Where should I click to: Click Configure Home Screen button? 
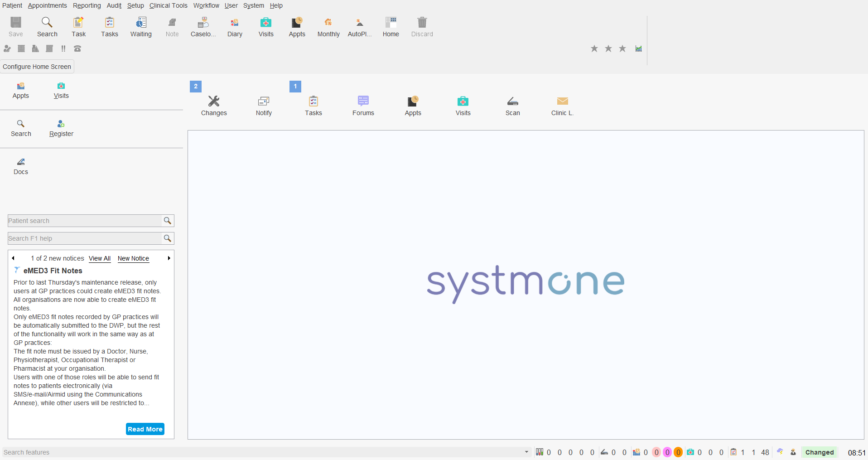(x=37, y=67)
